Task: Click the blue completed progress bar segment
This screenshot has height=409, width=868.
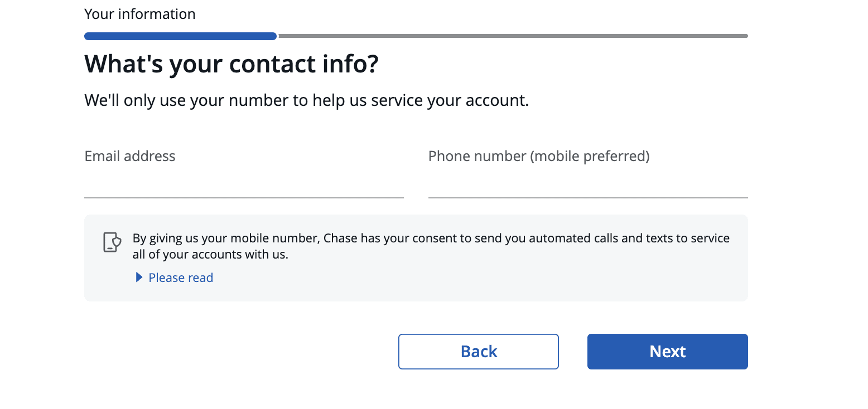Action: pyautogui.click(x=180, y=36)
